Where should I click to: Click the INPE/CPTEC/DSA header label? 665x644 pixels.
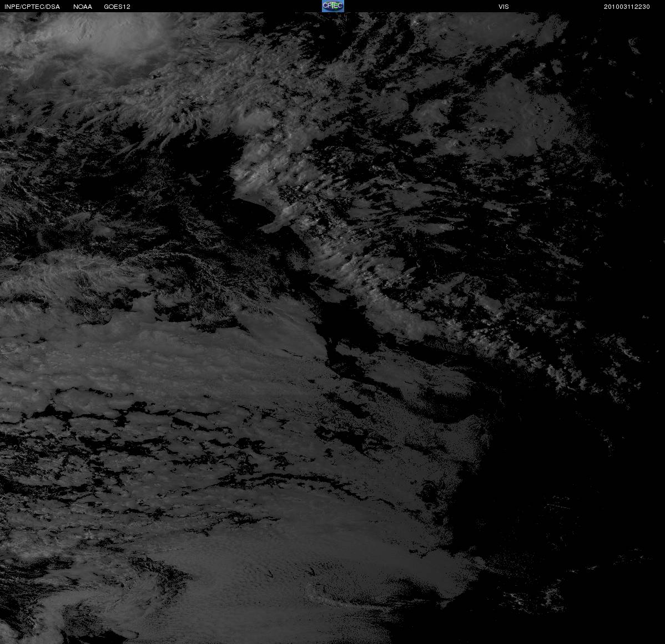[32, 7]
